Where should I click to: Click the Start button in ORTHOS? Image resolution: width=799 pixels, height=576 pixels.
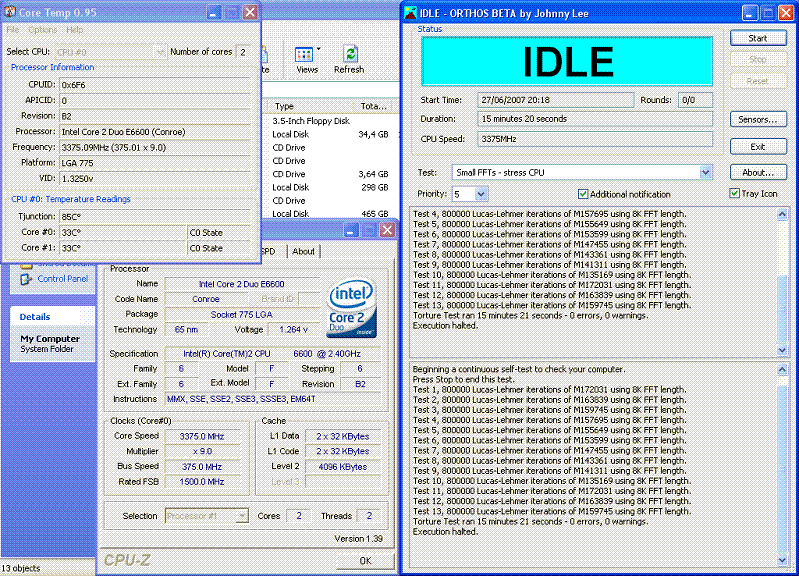758,38
